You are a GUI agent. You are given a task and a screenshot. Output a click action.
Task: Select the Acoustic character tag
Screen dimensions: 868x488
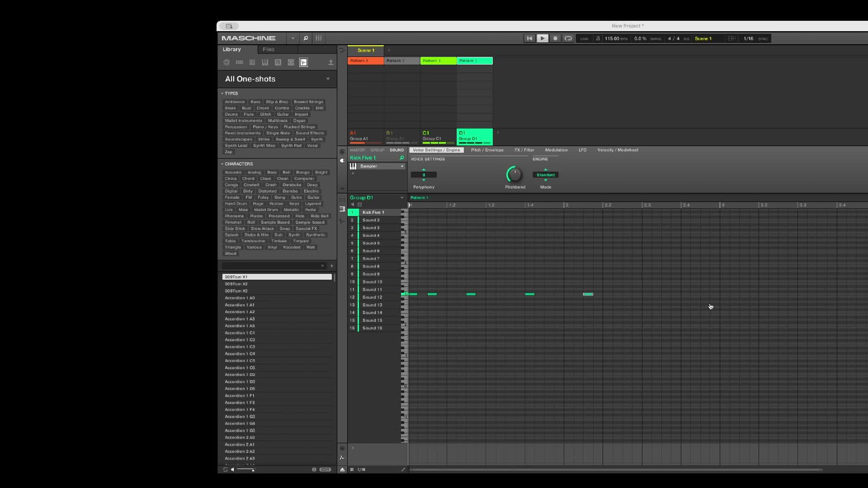pyautogui.click(x=233, y=172)
